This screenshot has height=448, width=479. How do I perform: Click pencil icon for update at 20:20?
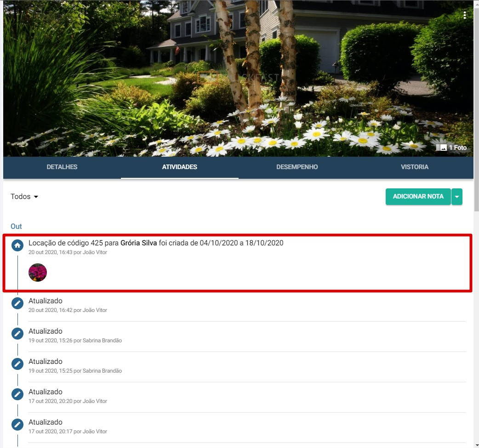pyautogui.click(x=17, y=394)
